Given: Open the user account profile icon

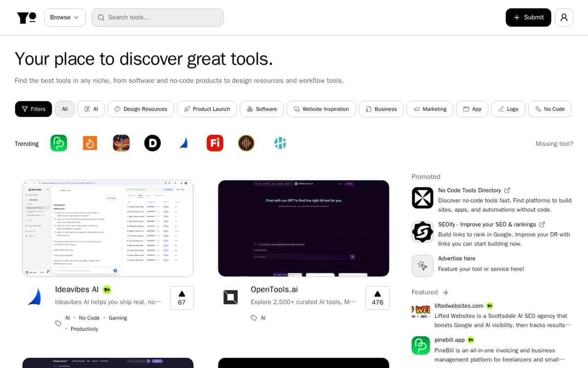Looking at the screenshot, I should (564, 17).
